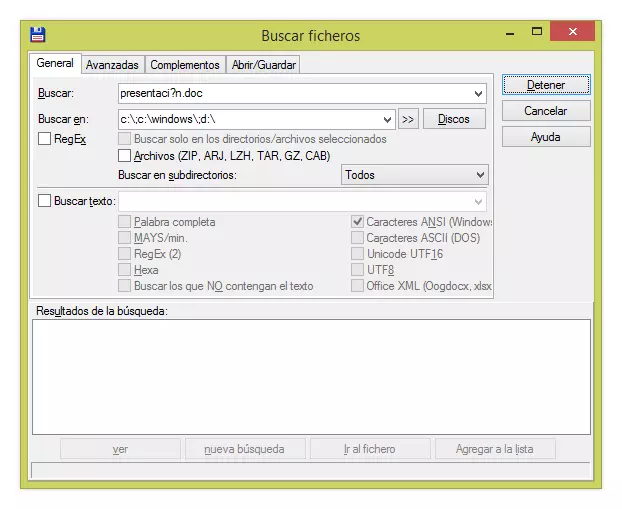Select the Abrir/Guardar tab
Viewport: 622px width, 509px height.
pyautogui.click(x=263, y=65)
